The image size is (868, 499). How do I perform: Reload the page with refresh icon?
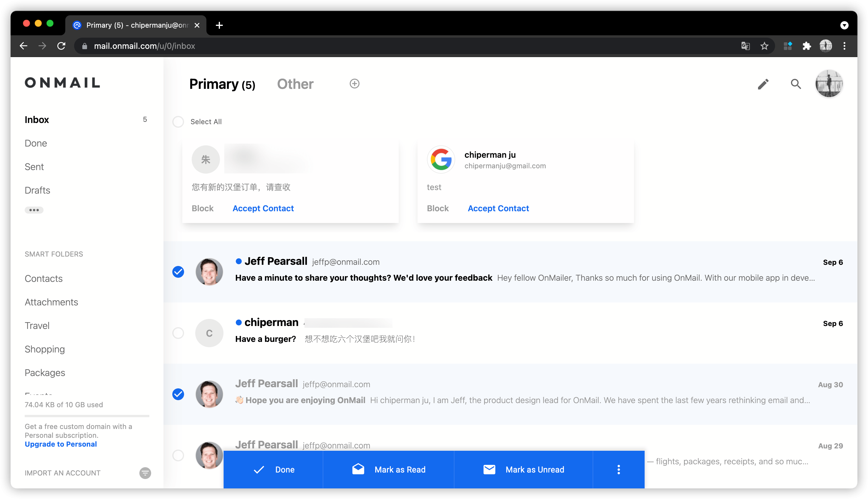(x=61, y=46)
